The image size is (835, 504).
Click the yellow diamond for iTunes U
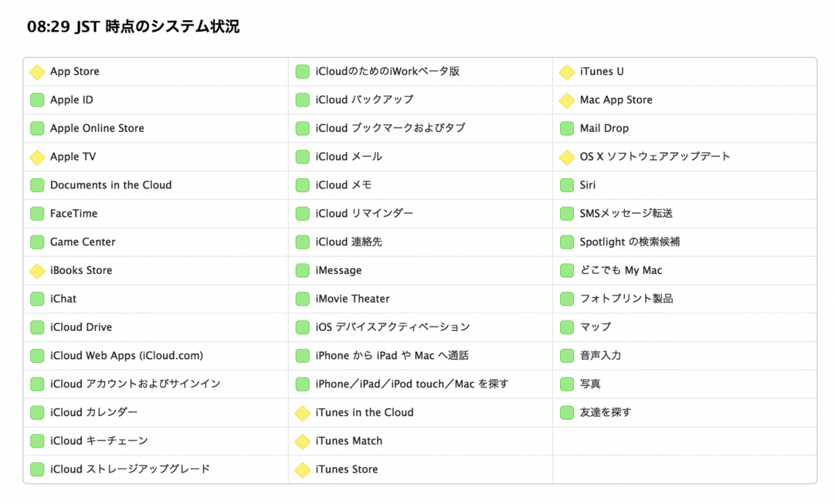[x=567, y=72]
